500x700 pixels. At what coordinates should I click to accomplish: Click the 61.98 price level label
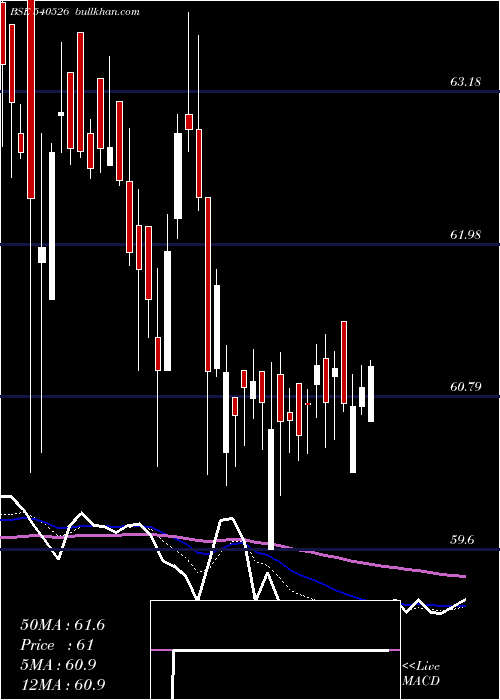point(466,234)
